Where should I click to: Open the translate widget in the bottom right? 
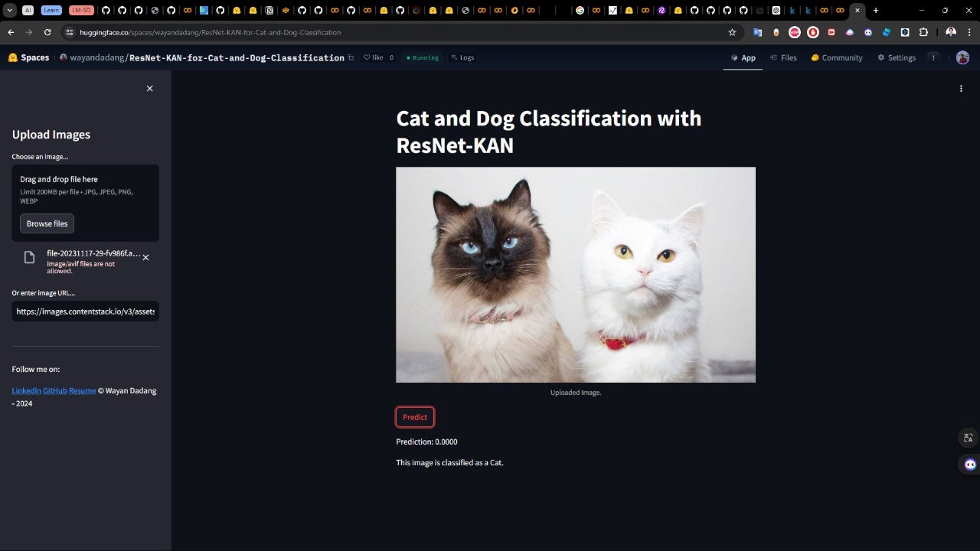click(968, 438)
